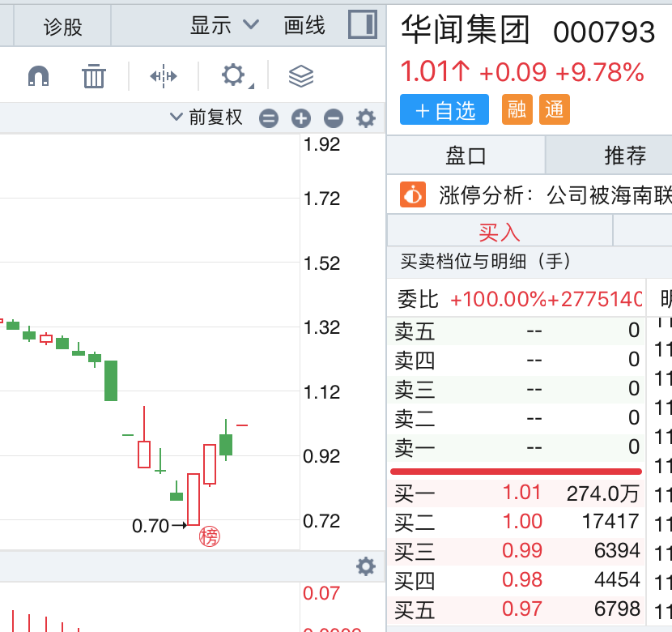Click the orange 融 margin badge
672x632 pixels.
pos(517,109)
